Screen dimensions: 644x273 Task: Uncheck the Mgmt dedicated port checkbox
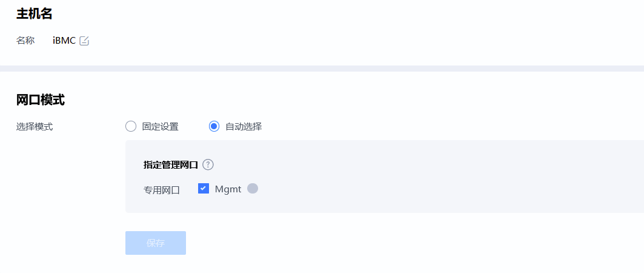(204, 189)
